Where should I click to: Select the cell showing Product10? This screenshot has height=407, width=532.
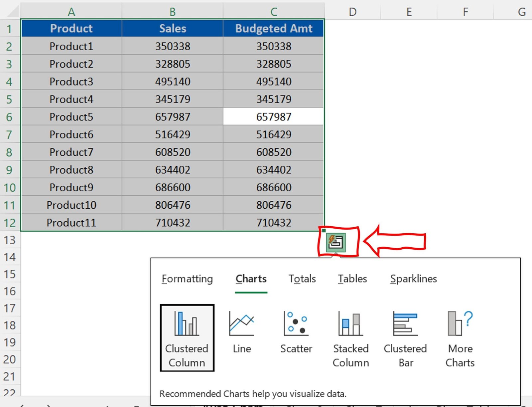click(x=71, y=205)
